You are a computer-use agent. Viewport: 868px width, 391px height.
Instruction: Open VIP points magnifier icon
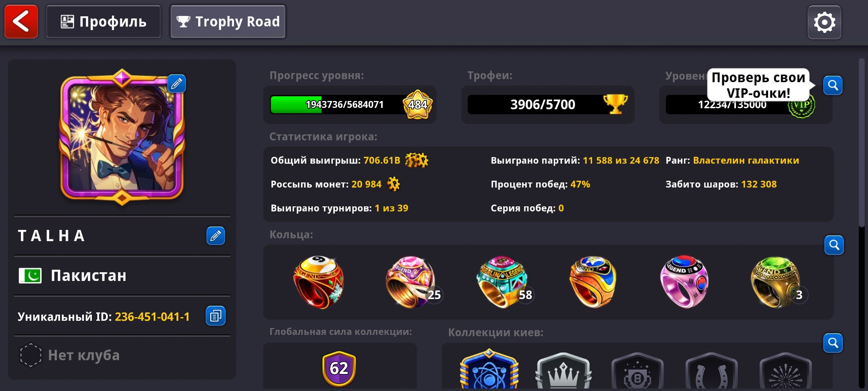[x=833, y=85]
